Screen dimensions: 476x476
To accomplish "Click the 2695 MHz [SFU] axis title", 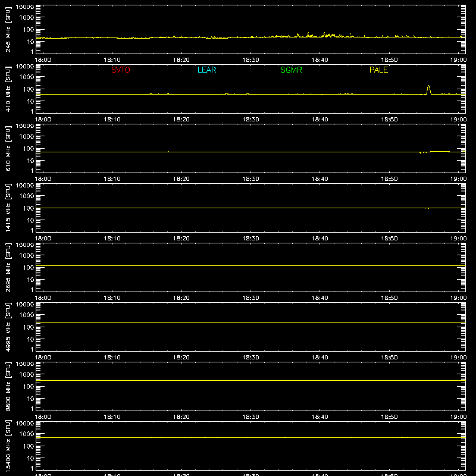I will [x=8, y=267].
